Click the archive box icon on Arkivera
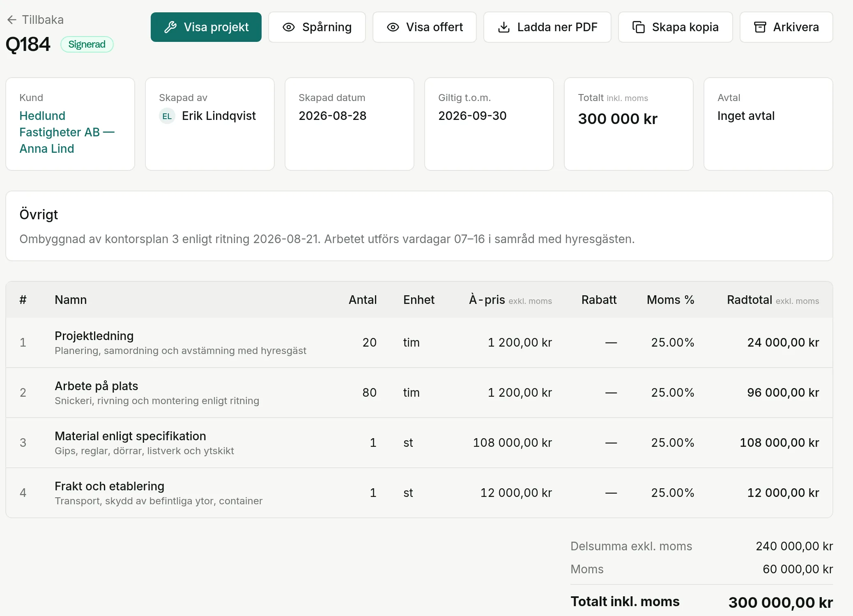The width and height of the screenshot is (853, 616). [x=760, y=27]
